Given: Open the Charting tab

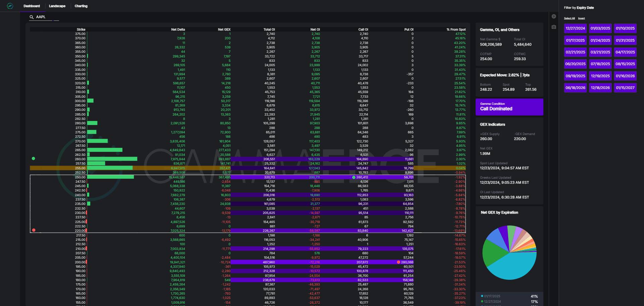Looking at the screenshot, I should [81, 6].
